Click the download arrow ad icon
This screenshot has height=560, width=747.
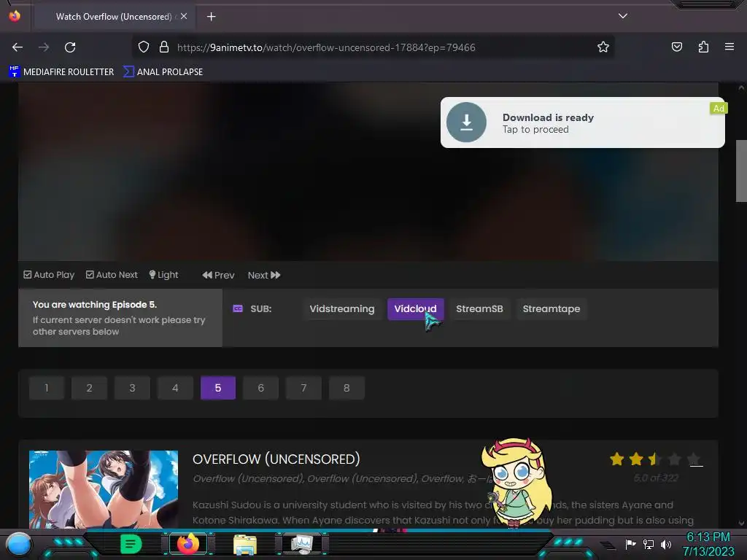(466, 122)
